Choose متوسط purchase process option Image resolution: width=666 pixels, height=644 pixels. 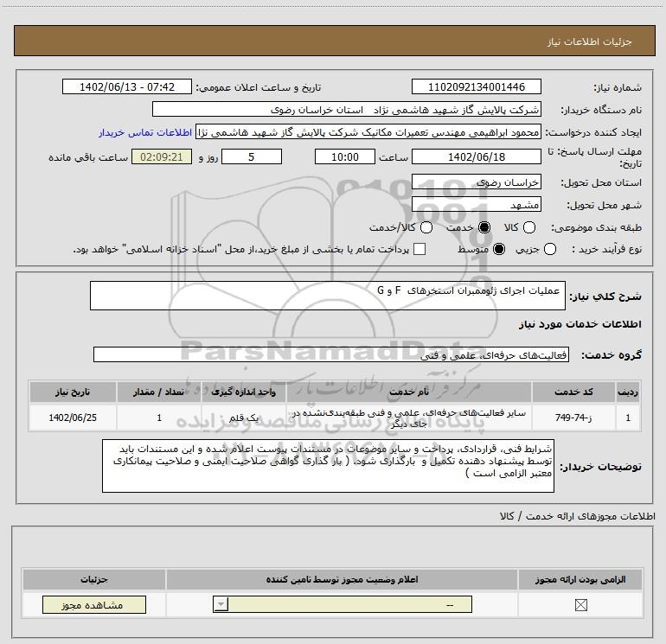(x=499, y=249)
